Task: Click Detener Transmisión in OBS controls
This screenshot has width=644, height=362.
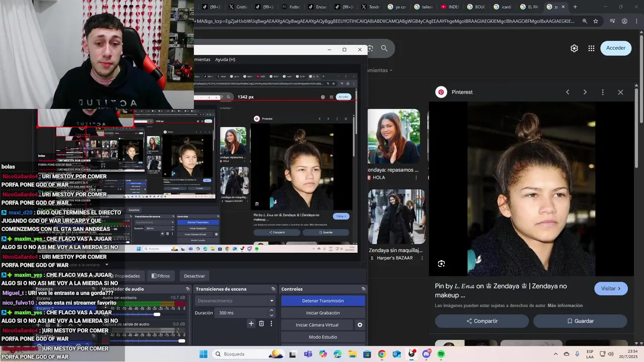Action: (323, 301)
